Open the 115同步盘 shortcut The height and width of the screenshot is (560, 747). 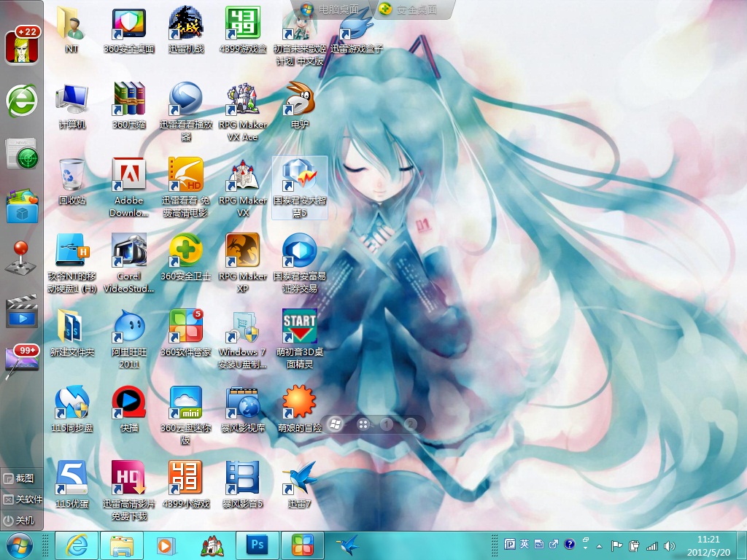72,408
